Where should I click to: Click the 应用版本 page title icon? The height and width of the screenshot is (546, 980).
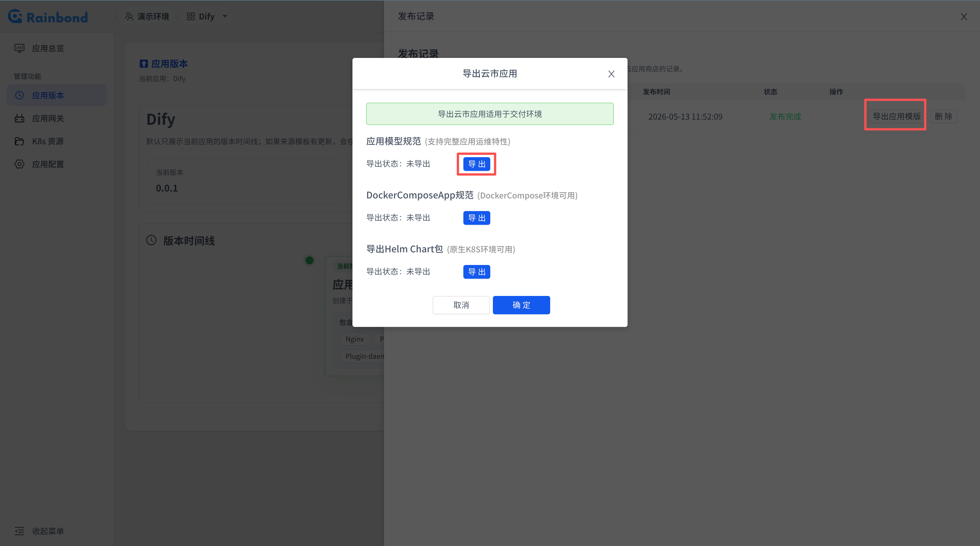[x=144, y=64]
